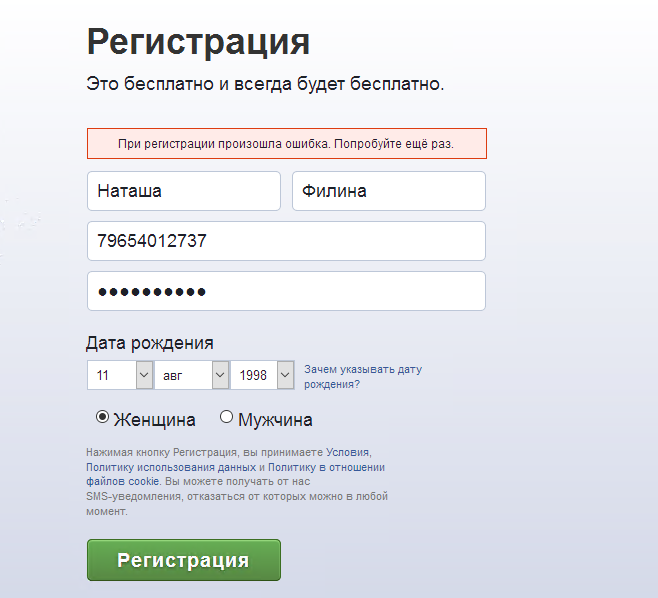Click the 'Это бесплатно и всегда будет бесплатно' subtitle
Viewport: 658px width, 598px height.
click(x=265, y=84)
